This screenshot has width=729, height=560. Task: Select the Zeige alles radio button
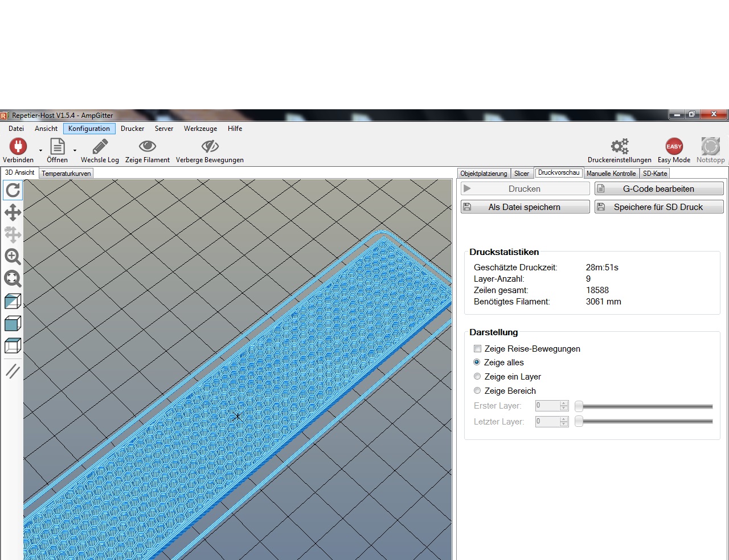(x=477, y=363)
